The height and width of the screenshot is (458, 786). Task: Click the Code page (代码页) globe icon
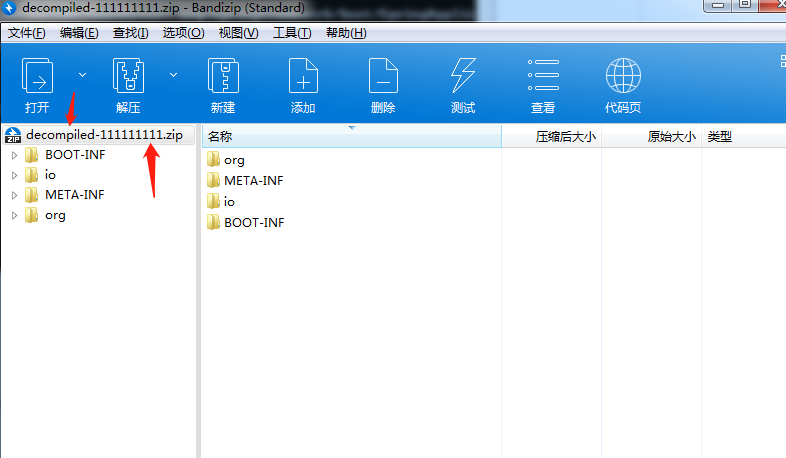pyautogui.click(x=623, y=76)
